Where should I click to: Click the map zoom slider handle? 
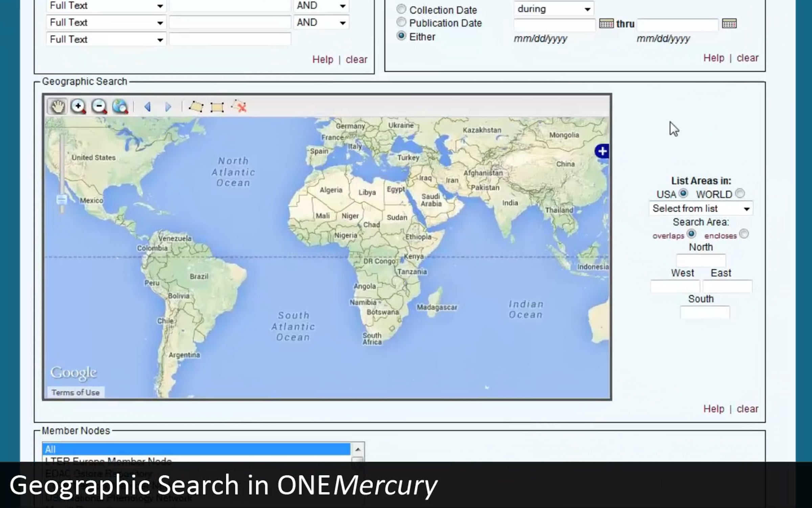coord(62,199)
